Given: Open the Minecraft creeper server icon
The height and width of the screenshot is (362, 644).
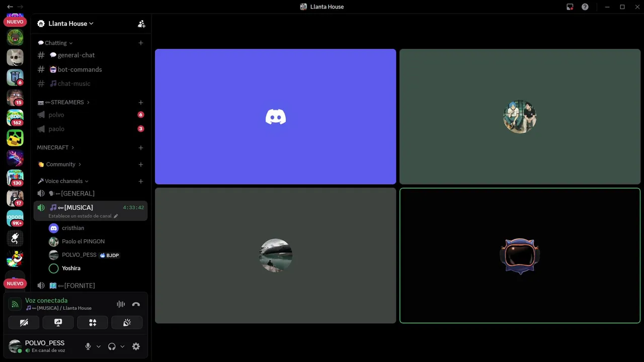Looking at the screenshot, I should coord(15,138).
